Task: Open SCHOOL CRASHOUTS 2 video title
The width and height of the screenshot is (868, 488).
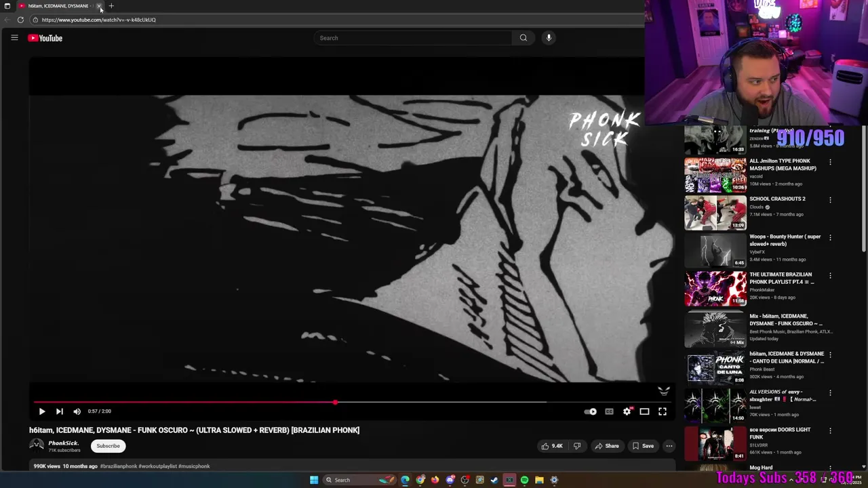Action: coord(777,199)
